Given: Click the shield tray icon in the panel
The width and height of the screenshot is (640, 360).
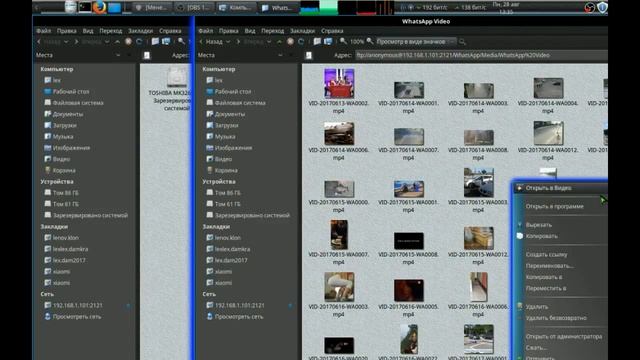Looking at the screenshot, I should tap(602, 7).
